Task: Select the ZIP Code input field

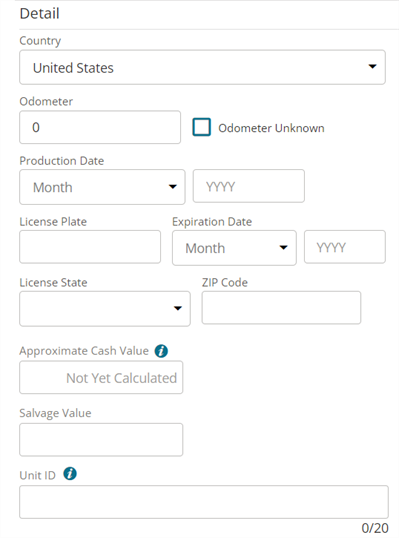Action: [281, 308]
